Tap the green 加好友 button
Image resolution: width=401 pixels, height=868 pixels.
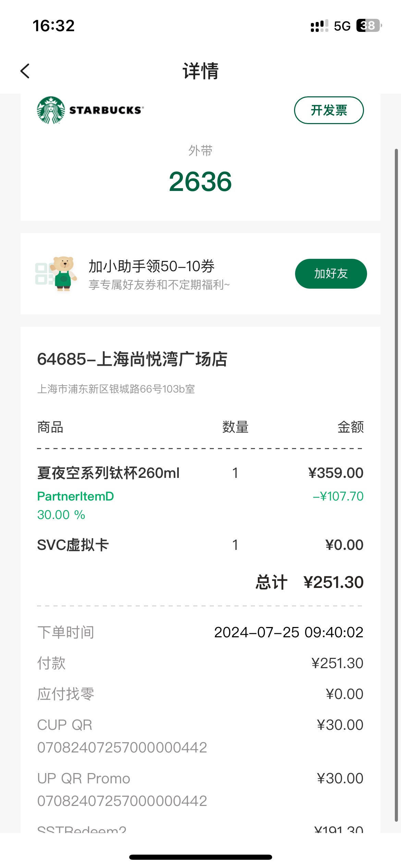pyautogui.click(x=331, y=274)
